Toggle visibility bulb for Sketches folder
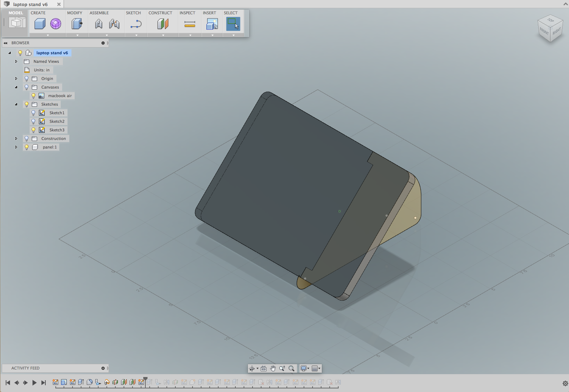The width and height of the screenshot is (569, 392). coord(26,104)
